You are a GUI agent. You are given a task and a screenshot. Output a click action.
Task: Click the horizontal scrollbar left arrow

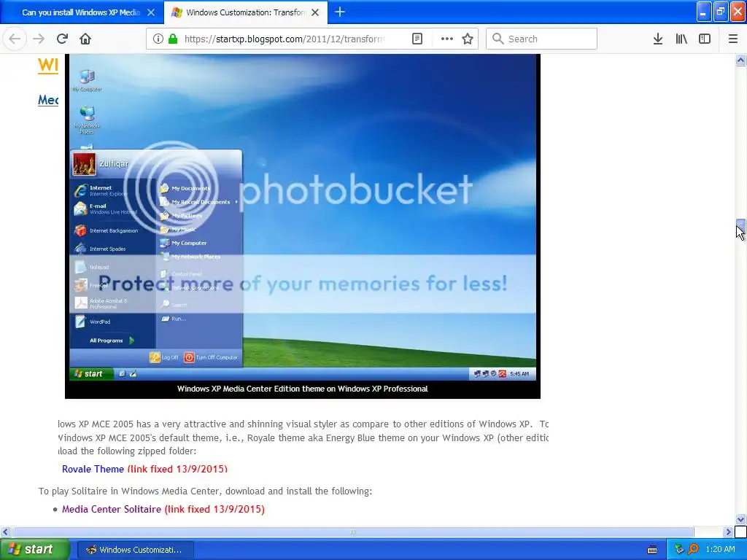6,532
